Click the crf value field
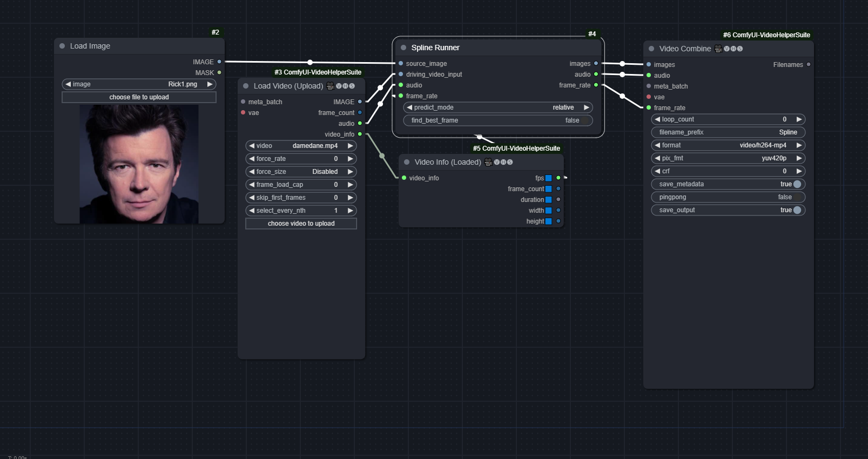 point(729,171)
